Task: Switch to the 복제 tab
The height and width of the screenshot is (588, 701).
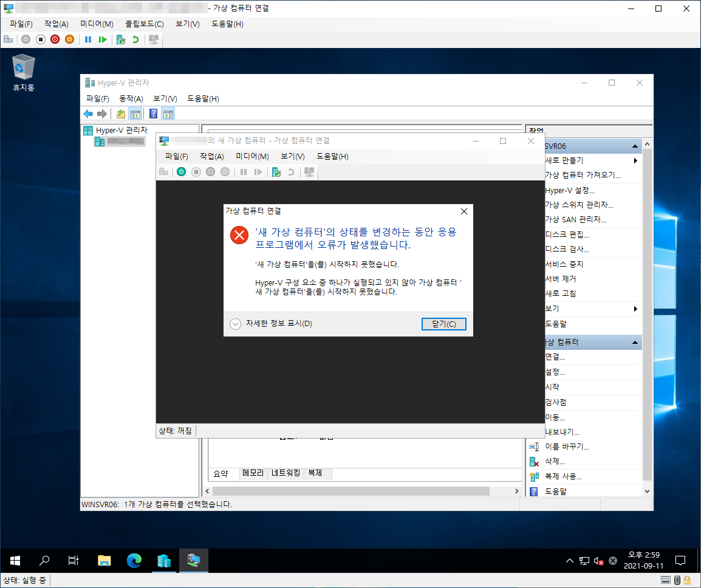Action: 315,473
